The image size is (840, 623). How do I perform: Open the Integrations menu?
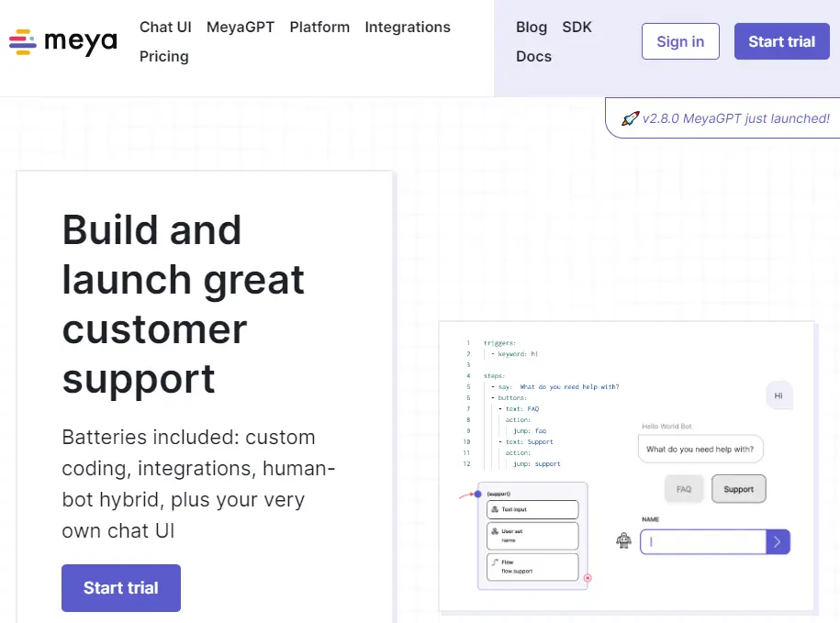[x=408, y=28]
